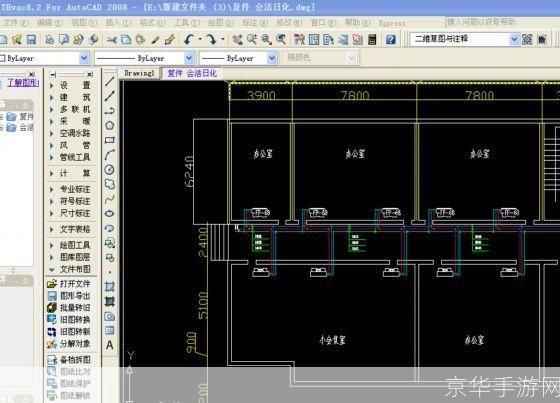This screenshot has height=403, width=560.
Task: Click the Save disk icon
Action: click(x=31, y=39)
